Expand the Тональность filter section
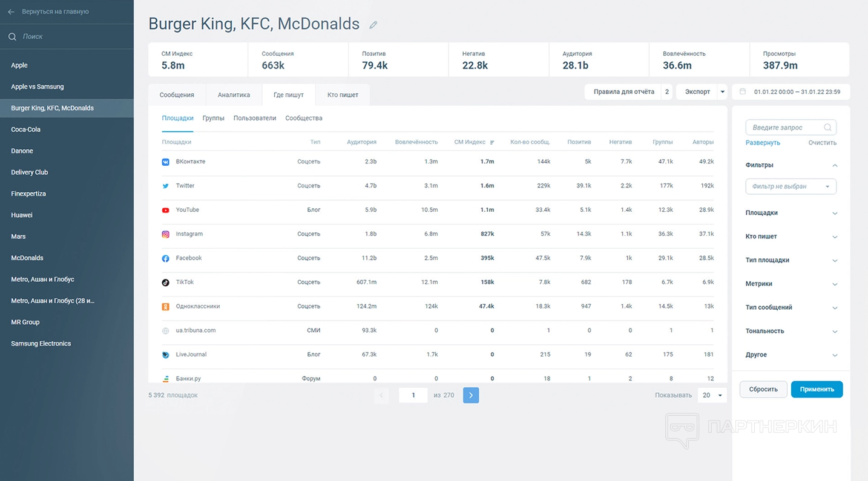This screenshot has height=481, width=868. coord(835,331)
